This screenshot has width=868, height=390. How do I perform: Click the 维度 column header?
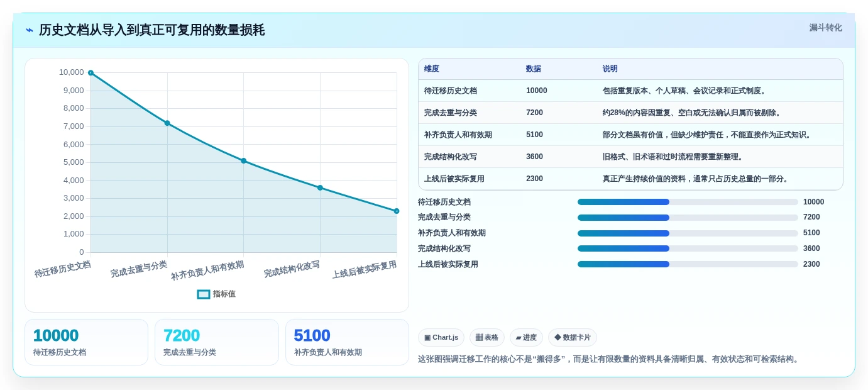pos(432,69)
